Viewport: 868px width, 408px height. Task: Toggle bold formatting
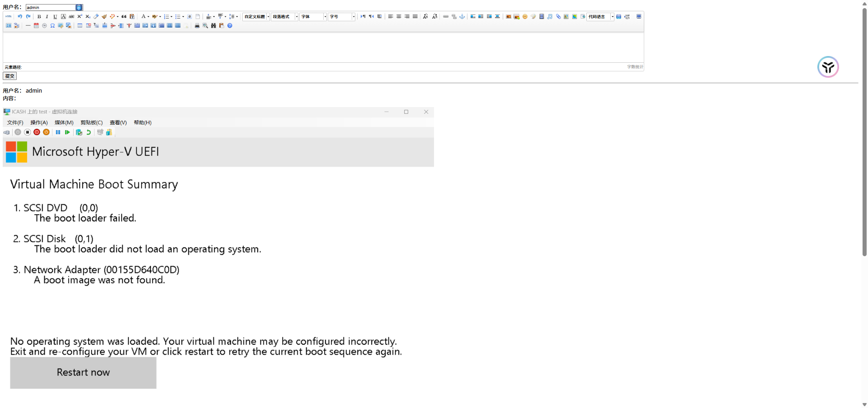coord(39,16)
